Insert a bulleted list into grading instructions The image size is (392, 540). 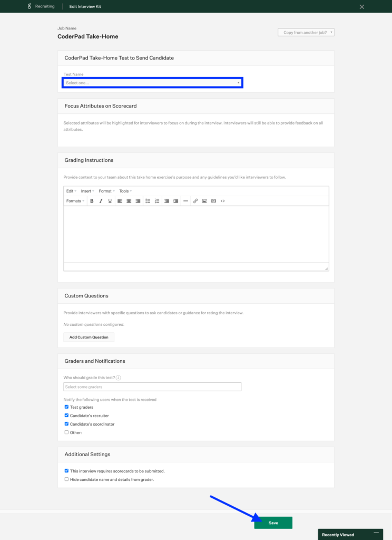coord(149,201)
